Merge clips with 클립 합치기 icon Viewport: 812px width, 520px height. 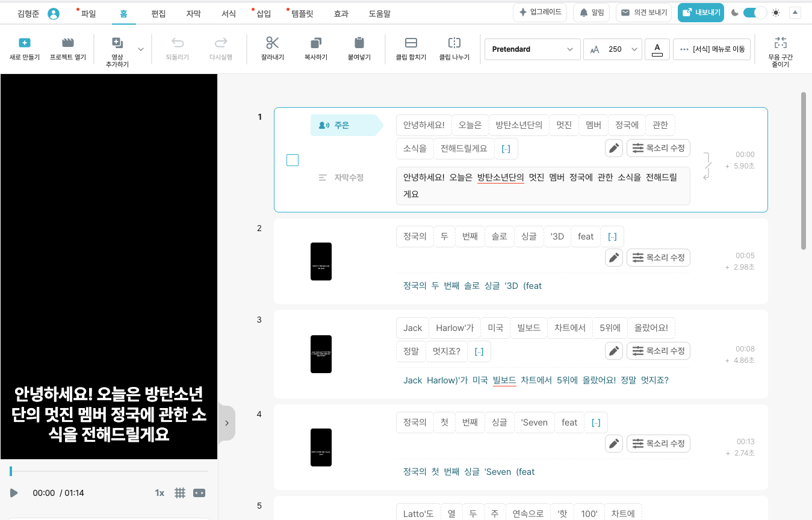tap(411, 43)
